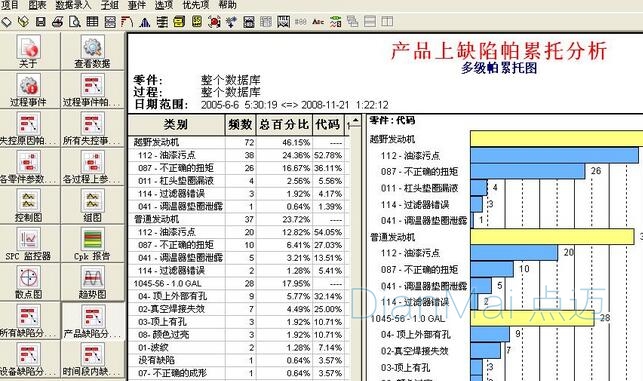The width and height of the screenshot is (643, 381).
Task: Click the 类别 column header
Action: pyautogui.click(x=176, y=125)
